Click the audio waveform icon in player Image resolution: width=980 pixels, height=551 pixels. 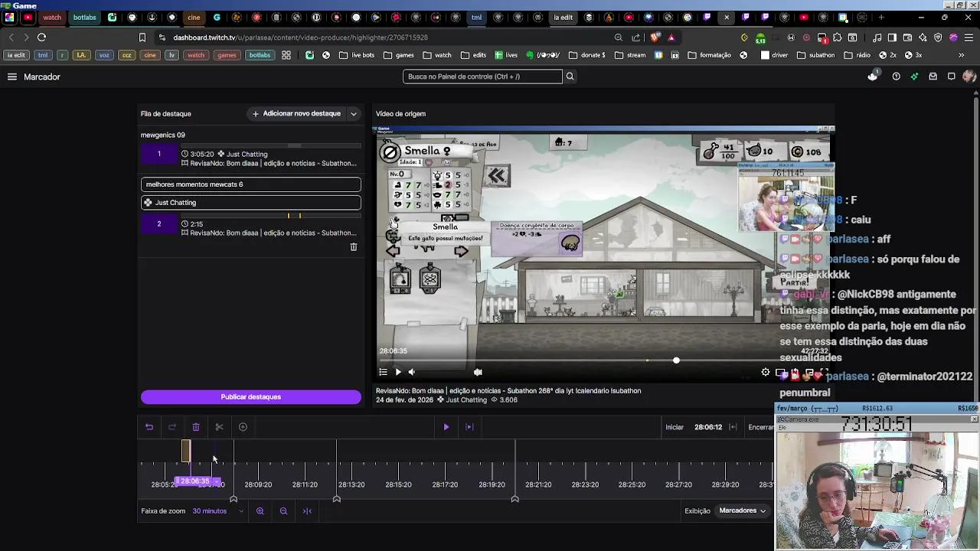[x=478, y=372]
